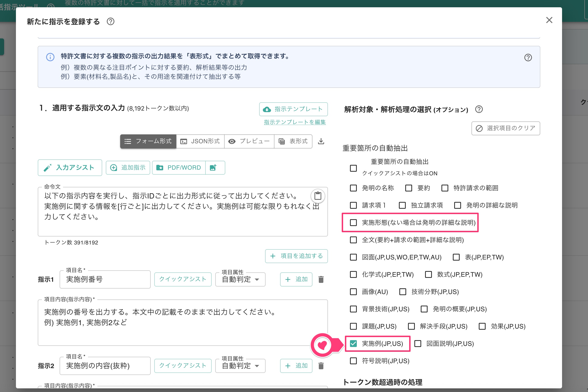Screen dimensions: 588x392
Task: Check 効果(JP,US) checkbox
Action: (x=482, y=326)
